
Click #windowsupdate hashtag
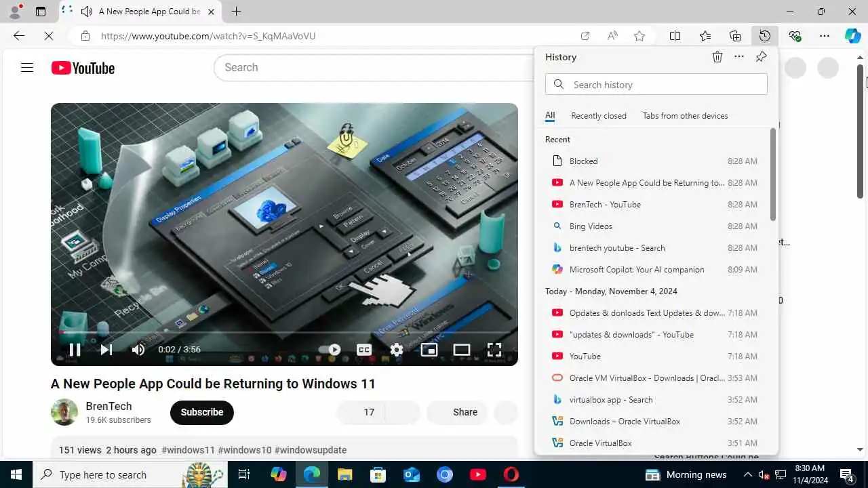point(311,450)
